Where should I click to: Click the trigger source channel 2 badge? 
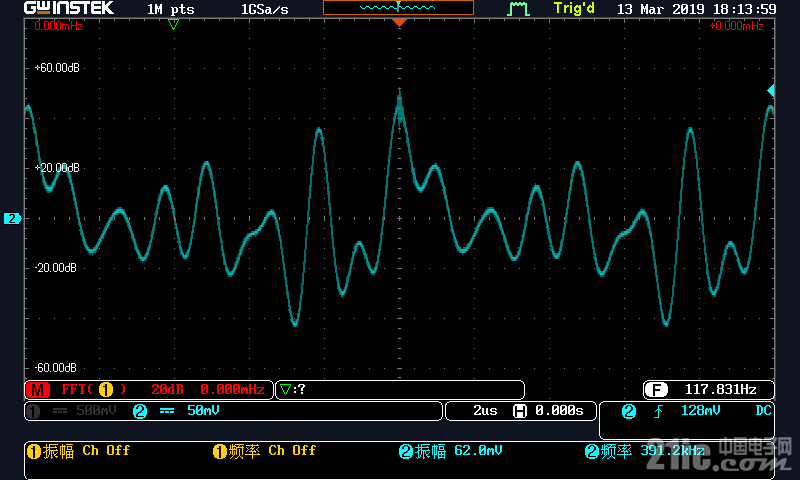pos(629,411)
